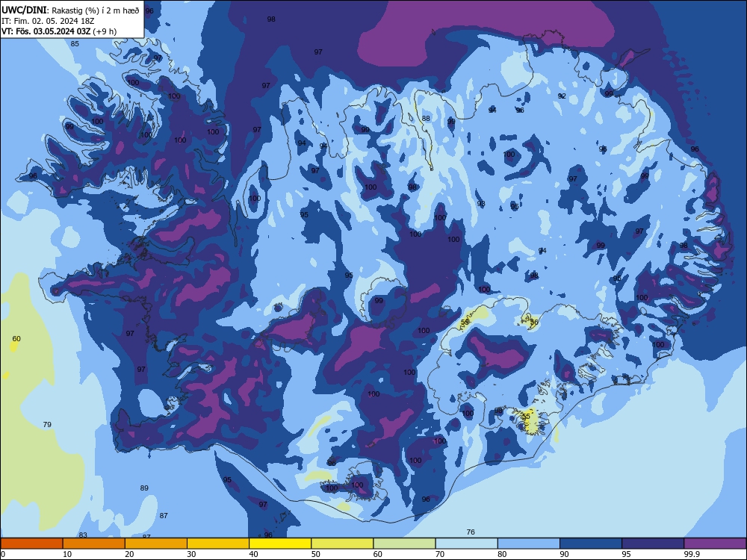Screen dimensions: 747x560
Task: Pick the light green 60–70 legend swatch
Action: tap(404, 544)
